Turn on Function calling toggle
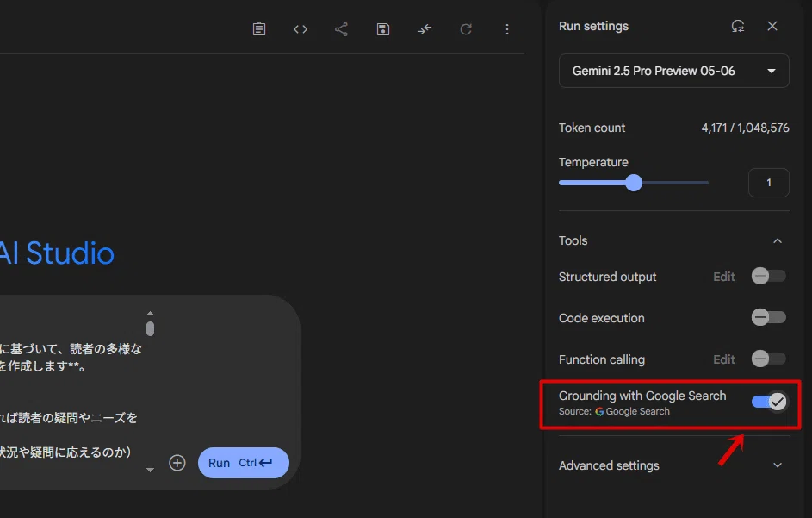Viewport: 812px width, 518px height. tap(768, 359)
